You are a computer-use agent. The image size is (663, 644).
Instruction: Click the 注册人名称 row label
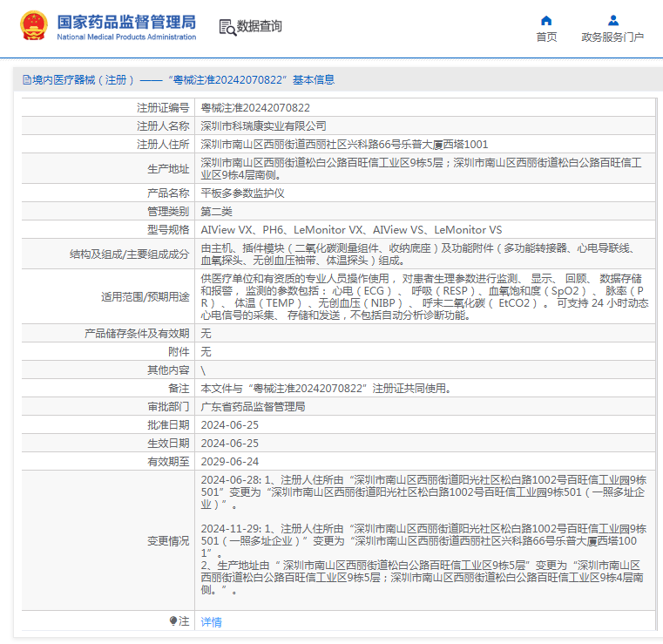click(163, 126)
